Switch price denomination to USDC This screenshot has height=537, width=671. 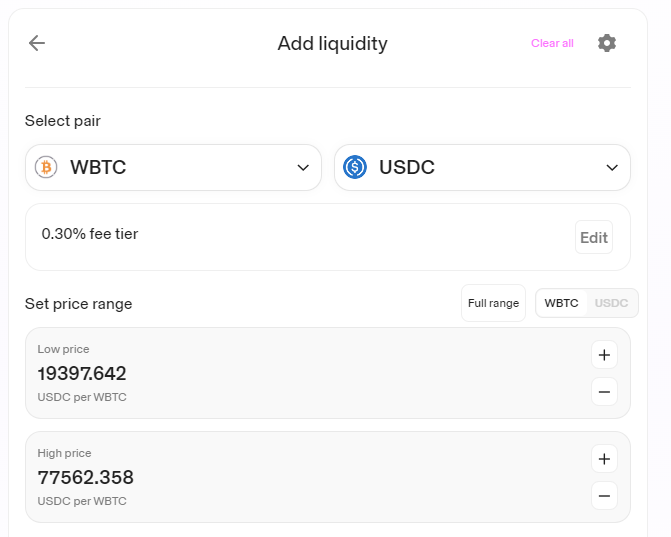click(x=611, y=303)
